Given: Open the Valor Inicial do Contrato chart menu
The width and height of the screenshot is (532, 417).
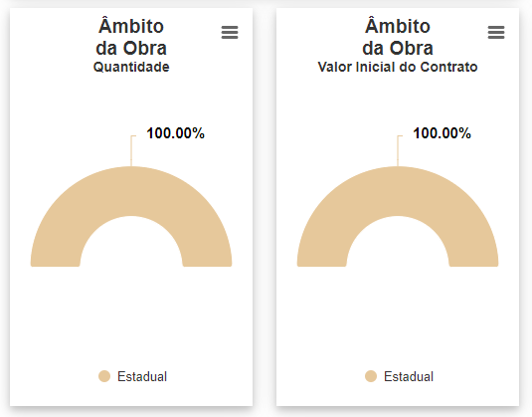Looking at the screenshot, I should 496,32.
